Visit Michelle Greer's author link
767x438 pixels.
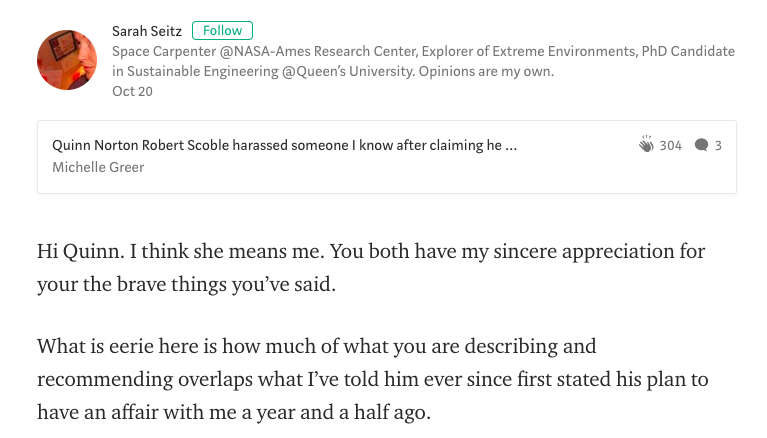click(98, 167)
